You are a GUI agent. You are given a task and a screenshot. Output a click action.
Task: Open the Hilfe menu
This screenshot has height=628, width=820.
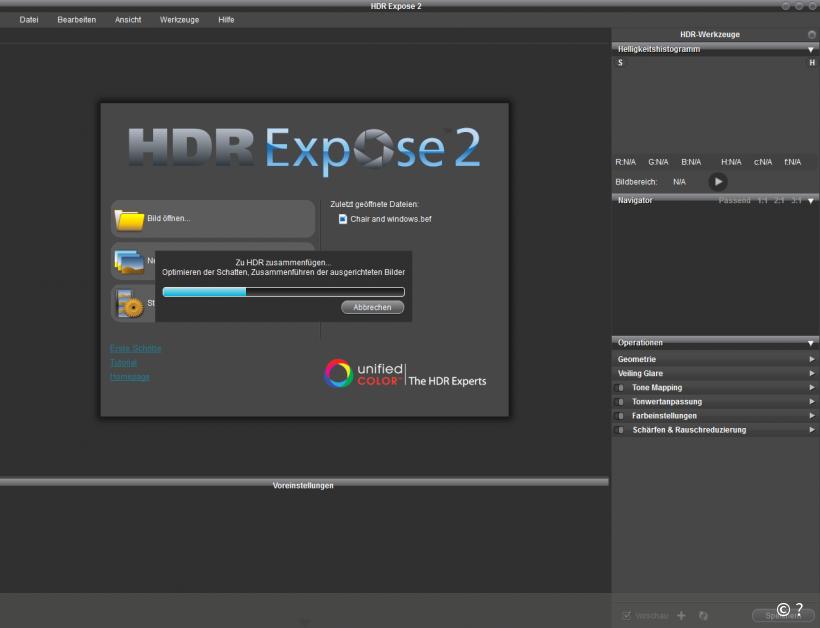click(x=226, y=20)
